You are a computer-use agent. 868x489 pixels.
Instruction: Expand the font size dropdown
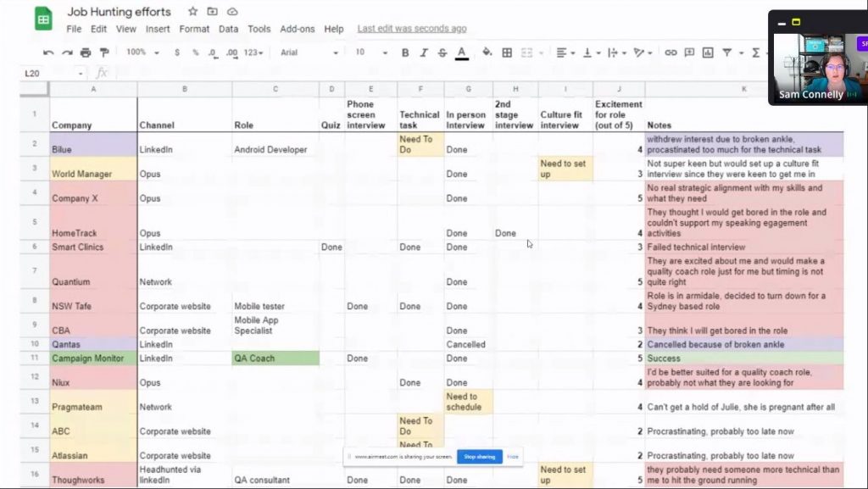coord(370,53)
